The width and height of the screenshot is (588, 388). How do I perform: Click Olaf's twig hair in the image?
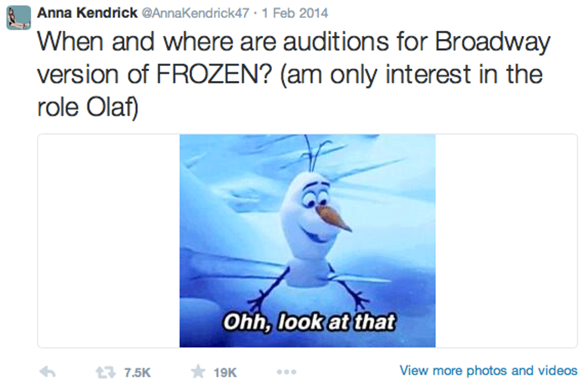pos(316,153)
